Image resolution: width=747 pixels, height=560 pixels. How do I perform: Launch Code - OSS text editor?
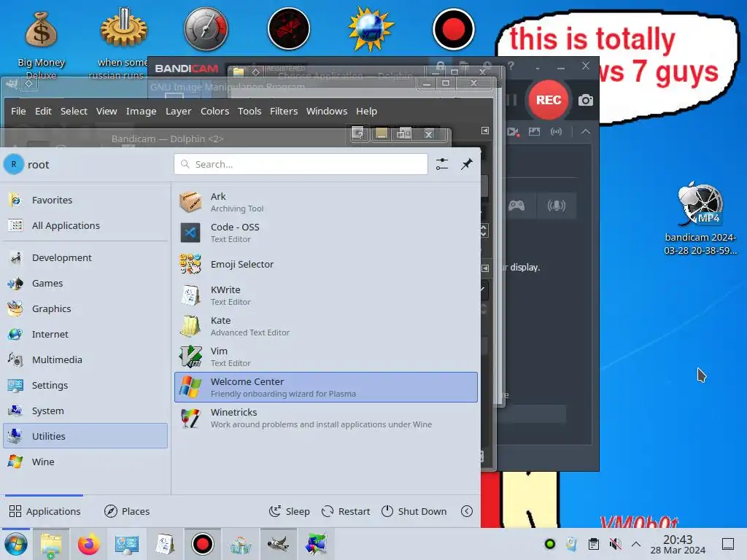click(326, 233)
